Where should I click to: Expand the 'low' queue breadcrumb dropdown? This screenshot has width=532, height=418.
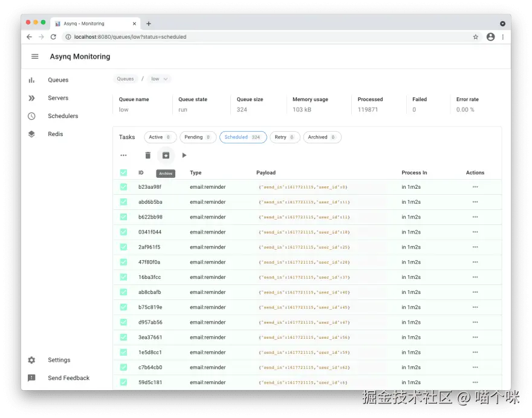[x=159, y=79]
